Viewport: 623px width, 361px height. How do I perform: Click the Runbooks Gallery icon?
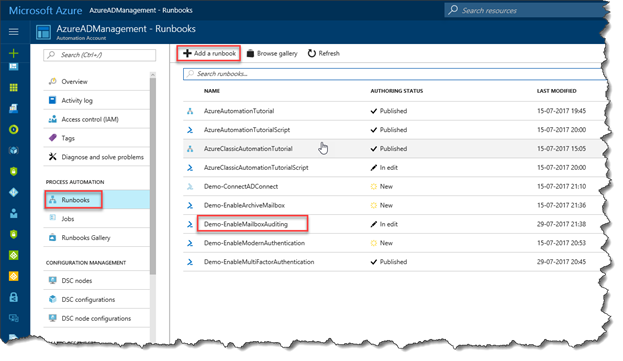click(x=52, y=237)
